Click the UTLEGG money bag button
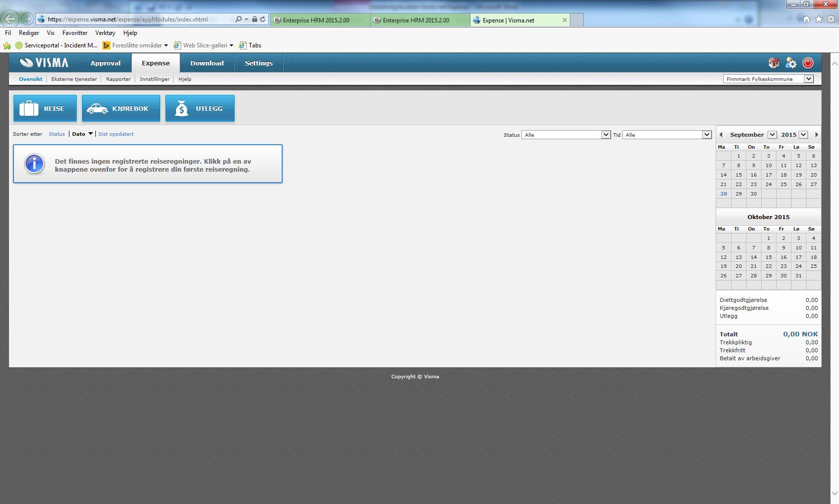Image resolution: width=839 pixels, height=504 pixels. click(200, 108)
